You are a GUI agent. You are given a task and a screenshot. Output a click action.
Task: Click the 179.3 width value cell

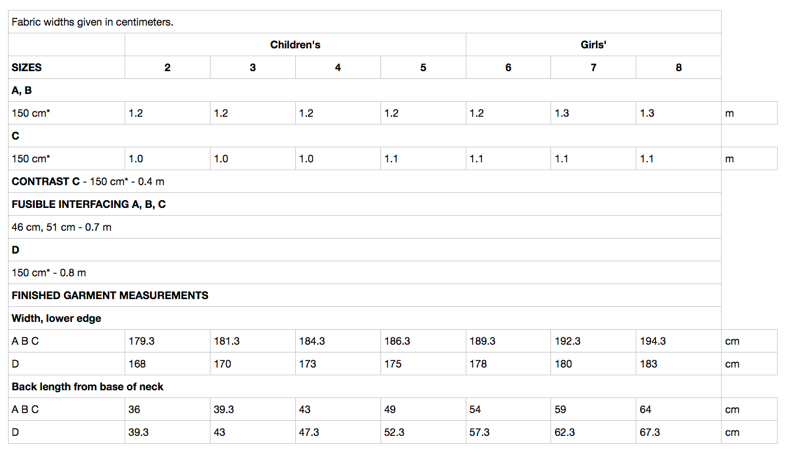pyautogui.click(x=142, y=342)
